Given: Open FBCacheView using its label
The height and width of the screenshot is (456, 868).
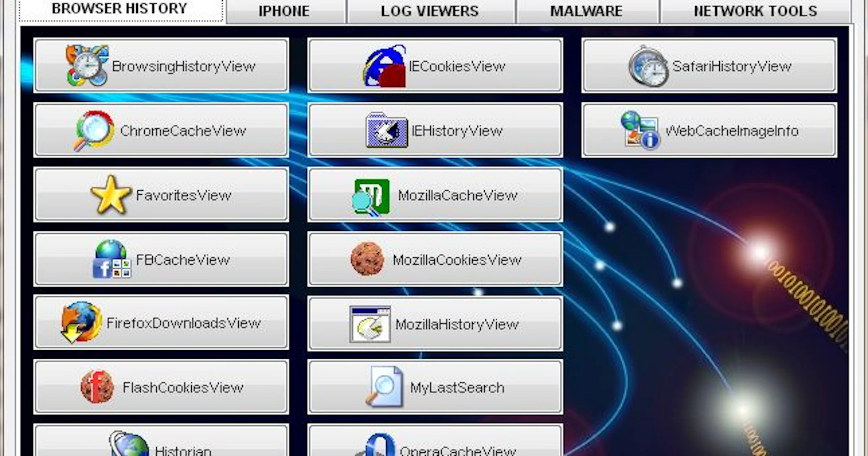Looking at the screenshot, I should (x=183, y=260).
